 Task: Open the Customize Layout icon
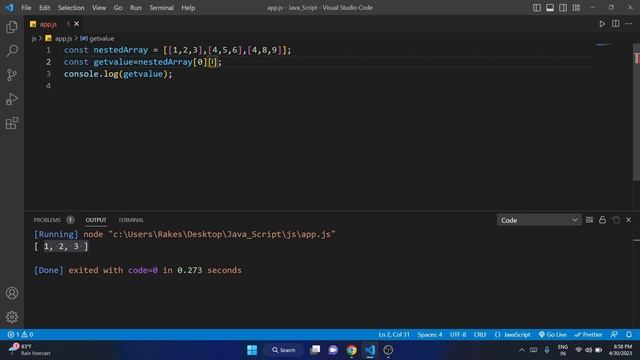[576, 8]
